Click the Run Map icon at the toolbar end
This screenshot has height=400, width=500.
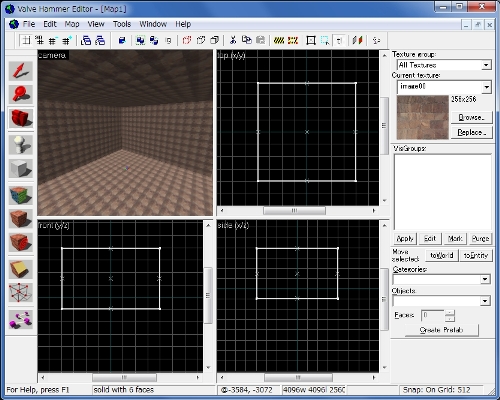click(x=377, y=41)
